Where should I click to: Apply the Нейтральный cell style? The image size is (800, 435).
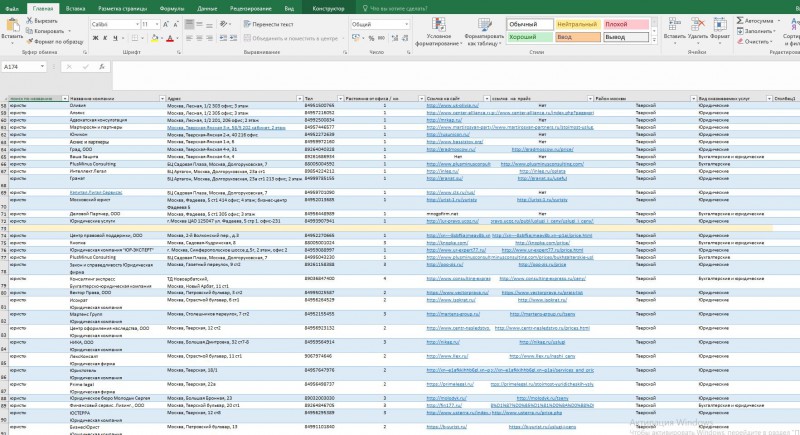tap(577, 24)
